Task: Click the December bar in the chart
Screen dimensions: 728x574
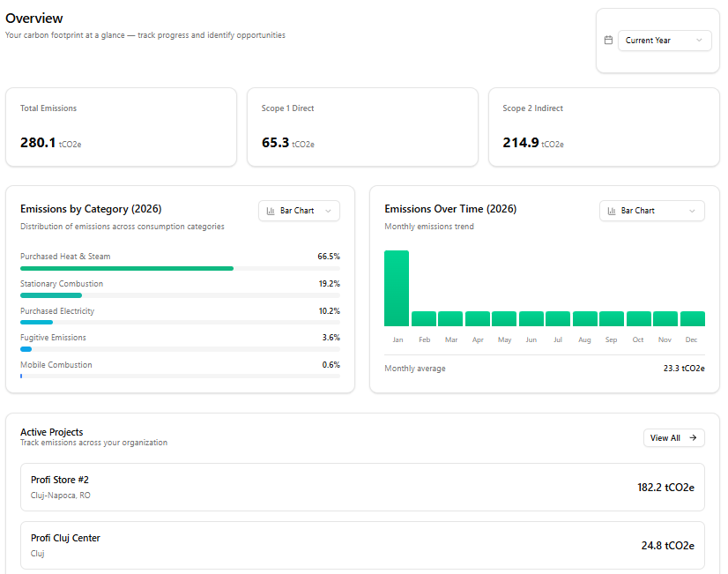Action: pos(693,319)
